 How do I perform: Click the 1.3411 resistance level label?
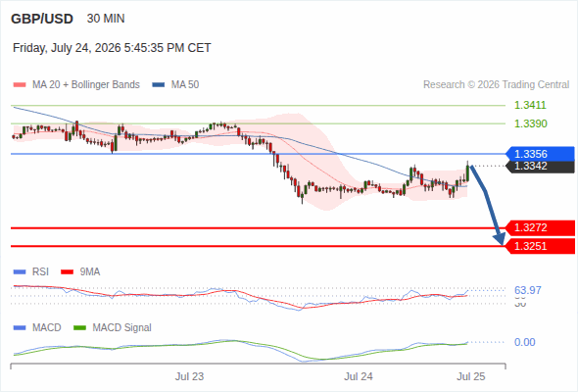[x=530, y=105]
